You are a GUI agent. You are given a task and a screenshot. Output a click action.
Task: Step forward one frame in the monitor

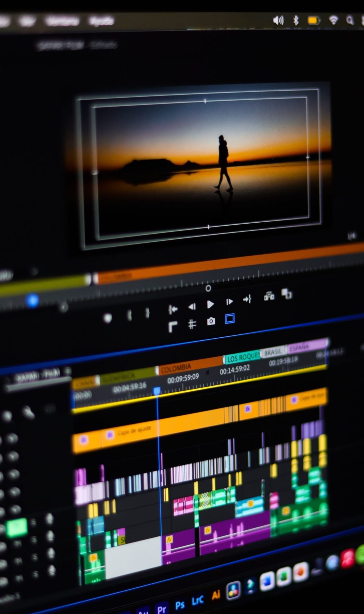229,302
